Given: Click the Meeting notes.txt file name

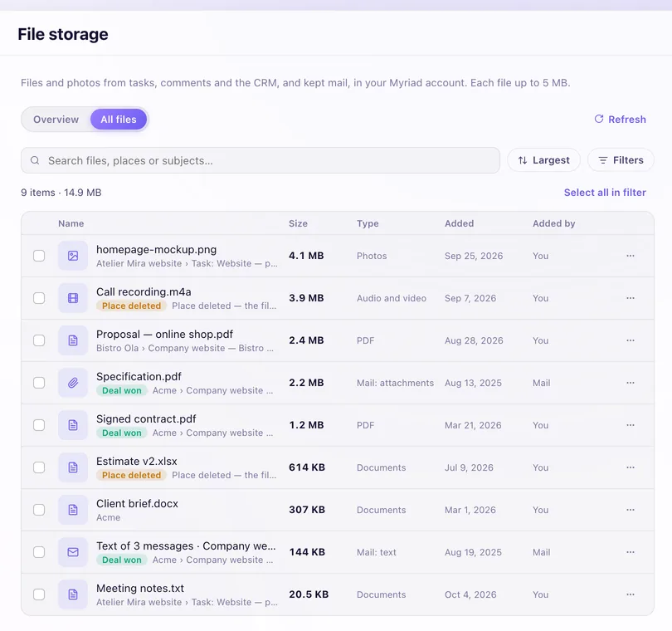Looking at the screenshot, I should click(140, 588).
